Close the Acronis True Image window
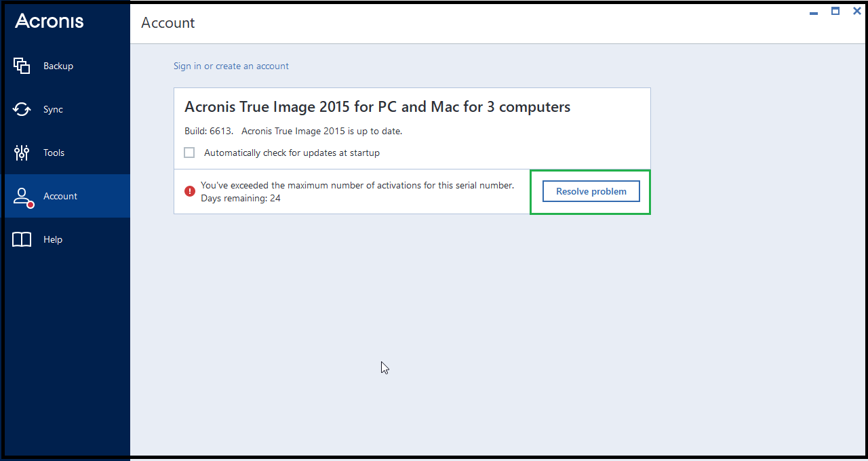Screen dimensions: 868x461 click(856, 11)
